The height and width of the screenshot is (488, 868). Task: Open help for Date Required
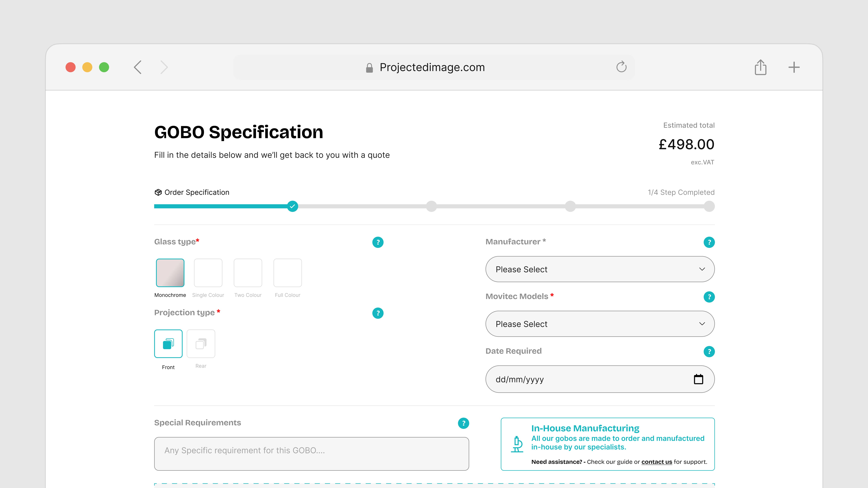709,352
